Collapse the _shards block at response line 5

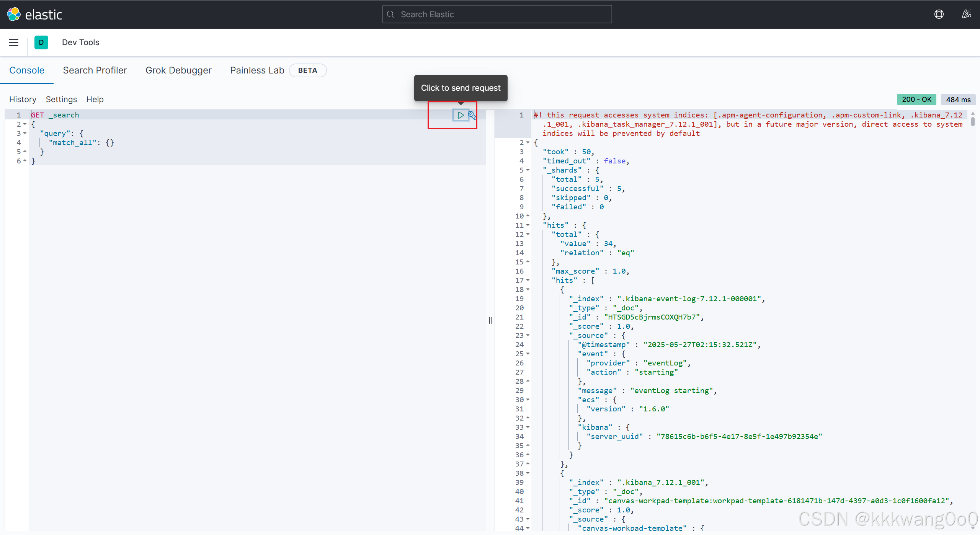point(528,170)
